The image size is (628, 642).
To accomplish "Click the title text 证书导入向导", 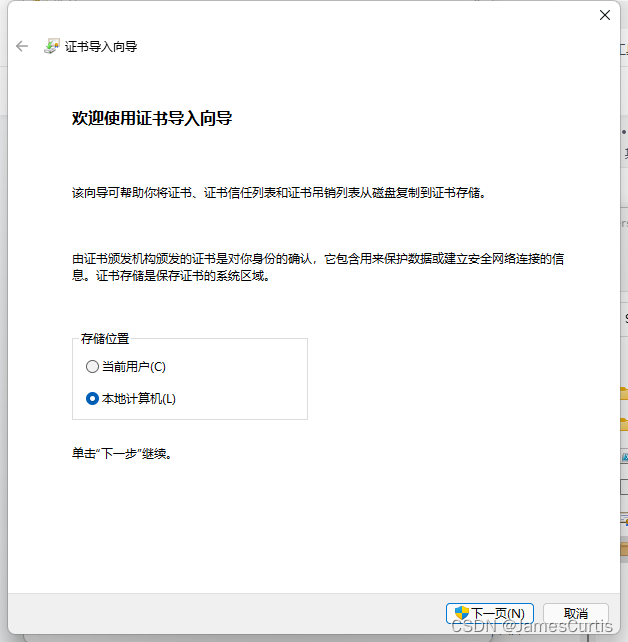I will tap(101, 47).
